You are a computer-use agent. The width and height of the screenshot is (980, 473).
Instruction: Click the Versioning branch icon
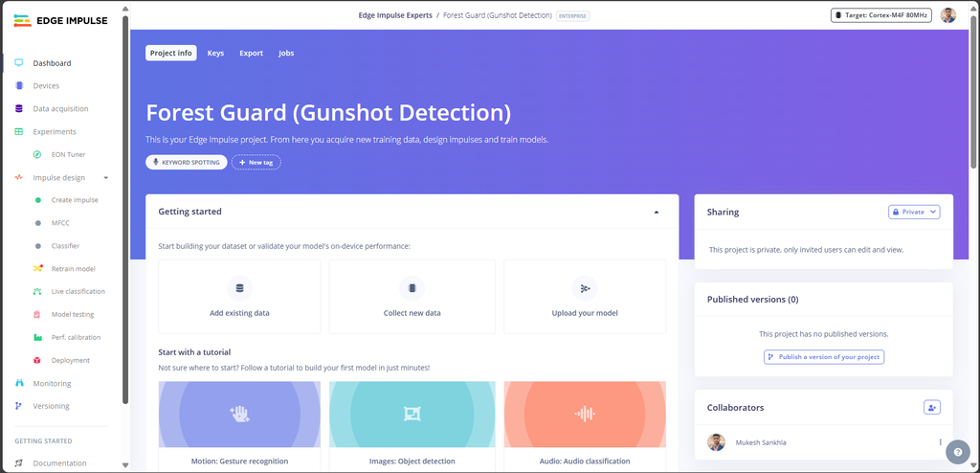19,406
